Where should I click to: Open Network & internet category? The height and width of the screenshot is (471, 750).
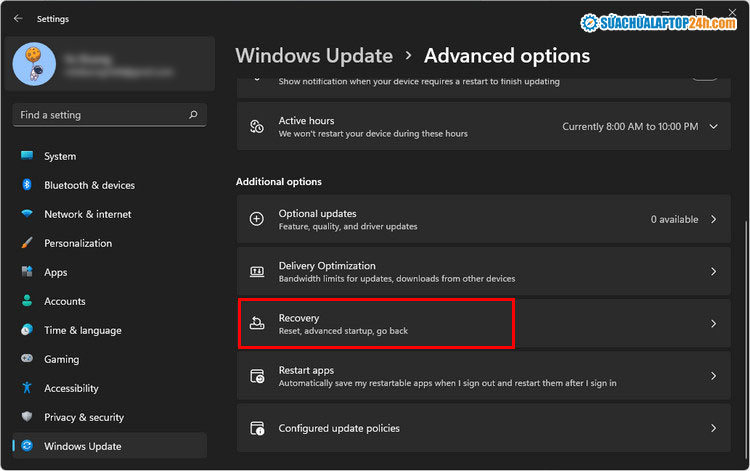tap(110, 214)
